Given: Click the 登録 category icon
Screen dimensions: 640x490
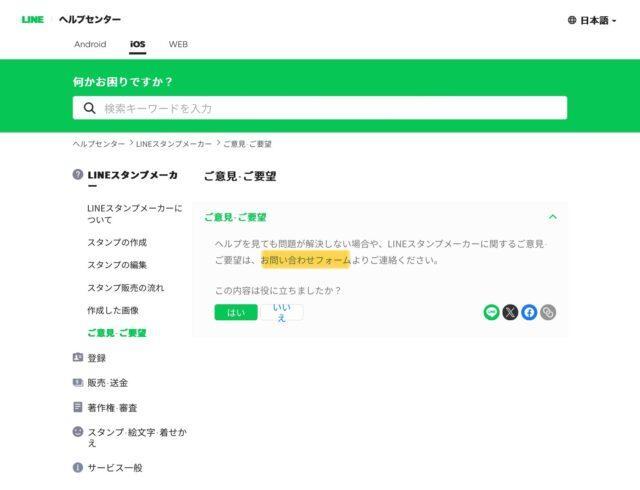Looking at the screenshot, I should pos(78,357).
